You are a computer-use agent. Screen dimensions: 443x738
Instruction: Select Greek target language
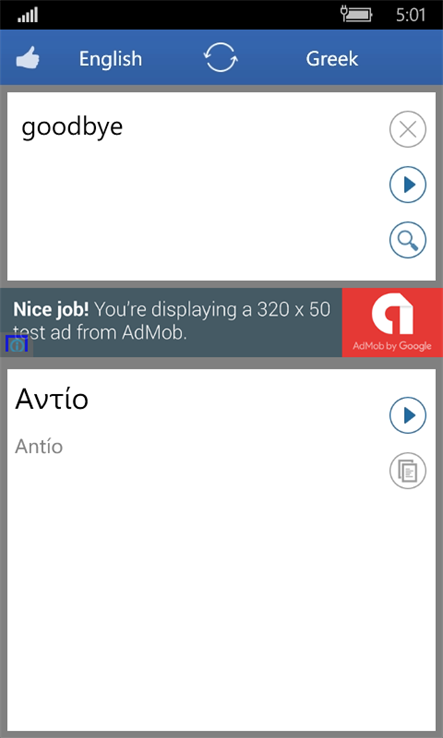click(x=332, y=59)
